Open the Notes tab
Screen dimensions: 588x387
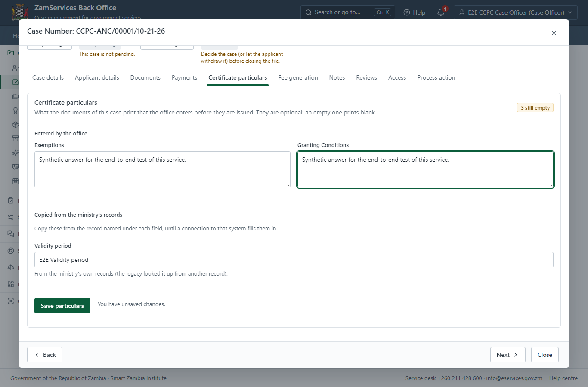[x=337, y=78]
